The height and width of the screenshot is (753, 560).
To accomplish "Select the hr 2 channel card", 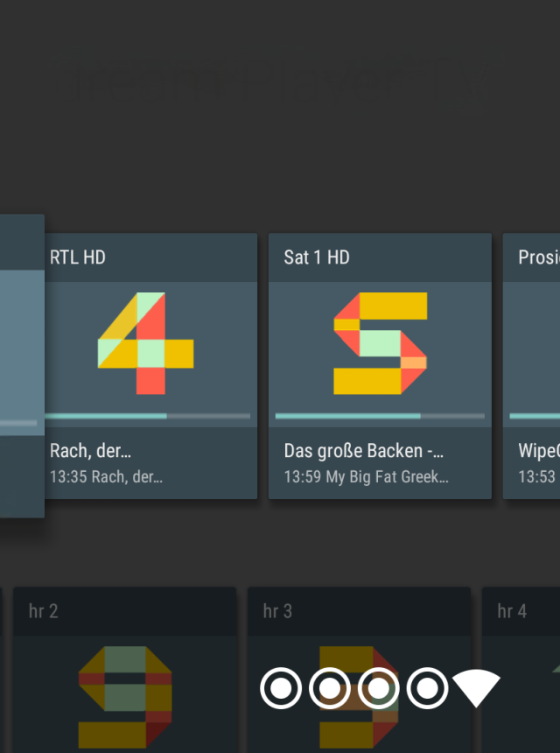I will pyautogui.click(x=125, y=670).
